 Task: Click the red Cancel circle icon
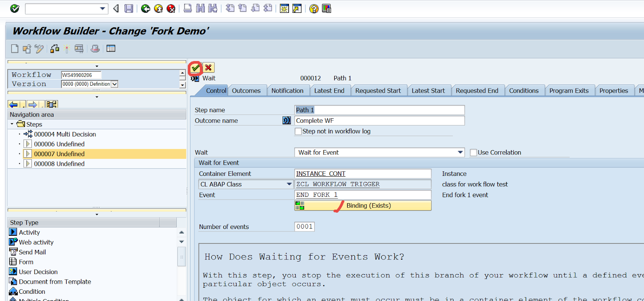click(171, 8)
